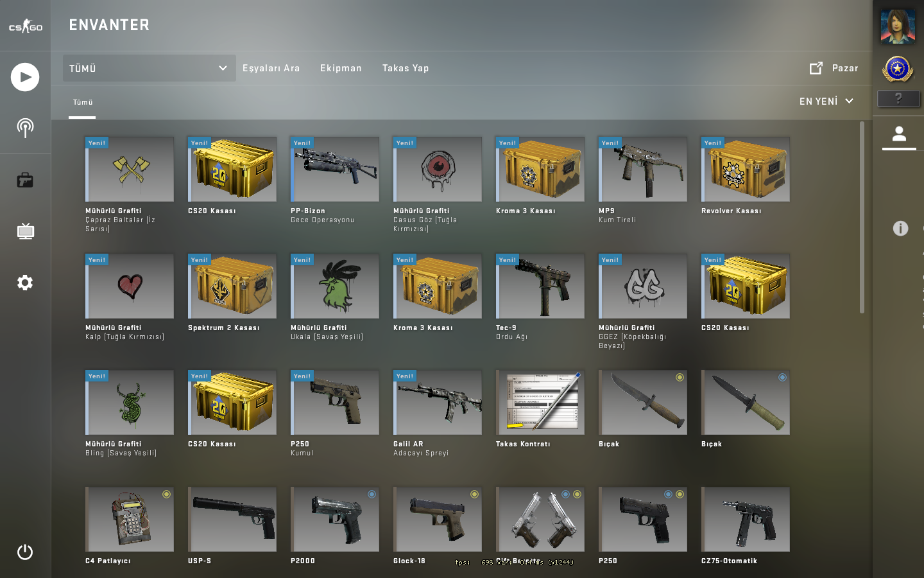
Task: Click the inventory list scrollbar
Action: 862,217
